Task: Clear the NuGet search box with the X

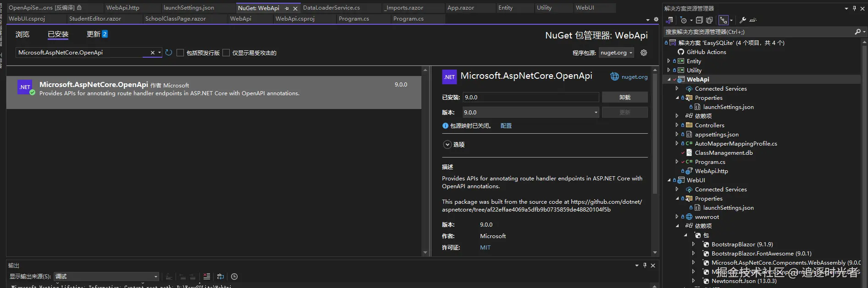Action: 153,53
